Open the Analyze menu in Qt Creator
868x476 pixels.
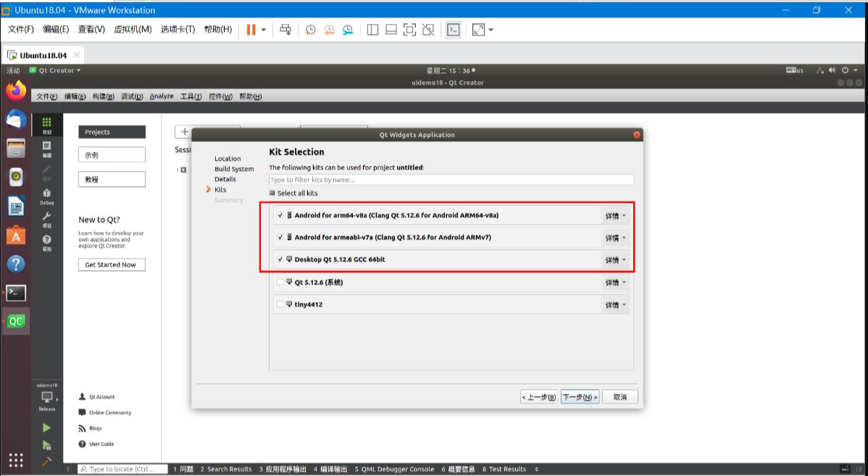(162, 96)
